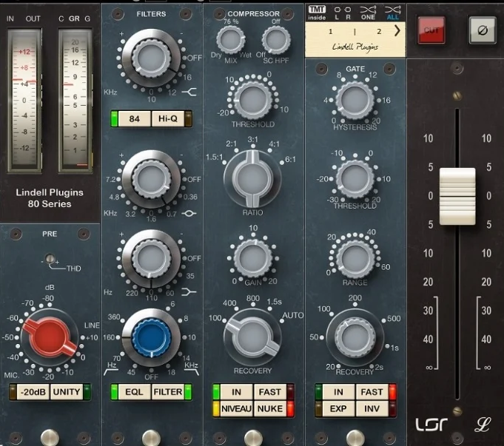Click the 6:1 ratio label
This screenshot has height=446, width=504.
pyautogui.click(x=290, y=159)
